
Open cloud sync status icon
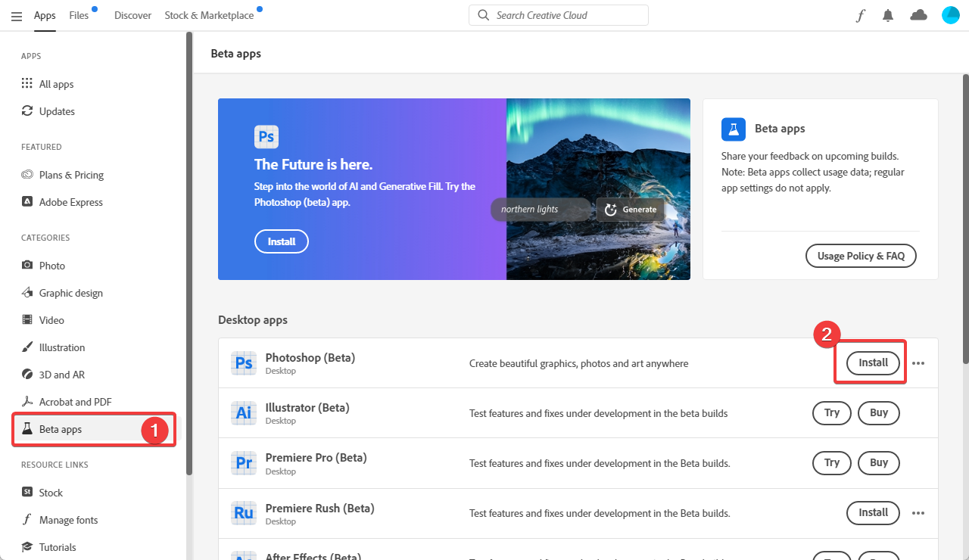click(918, 15)
